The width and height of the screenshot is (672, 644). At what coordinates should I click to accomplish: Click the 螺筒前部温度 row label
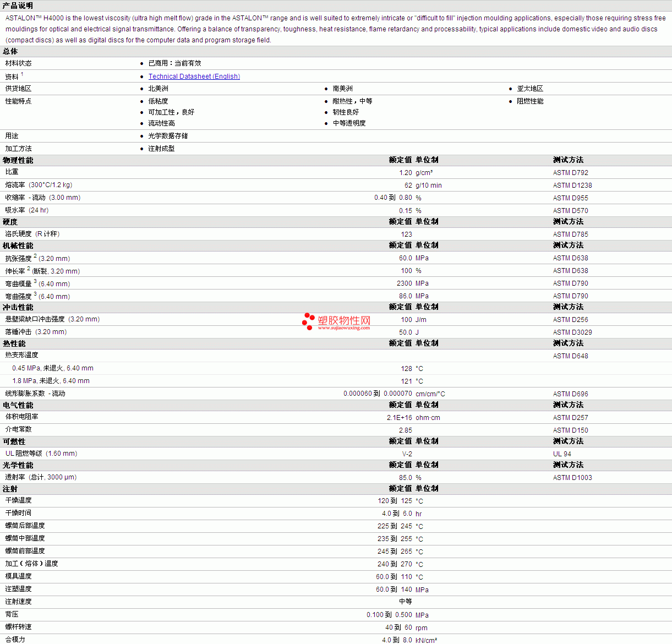click(25, 551)
